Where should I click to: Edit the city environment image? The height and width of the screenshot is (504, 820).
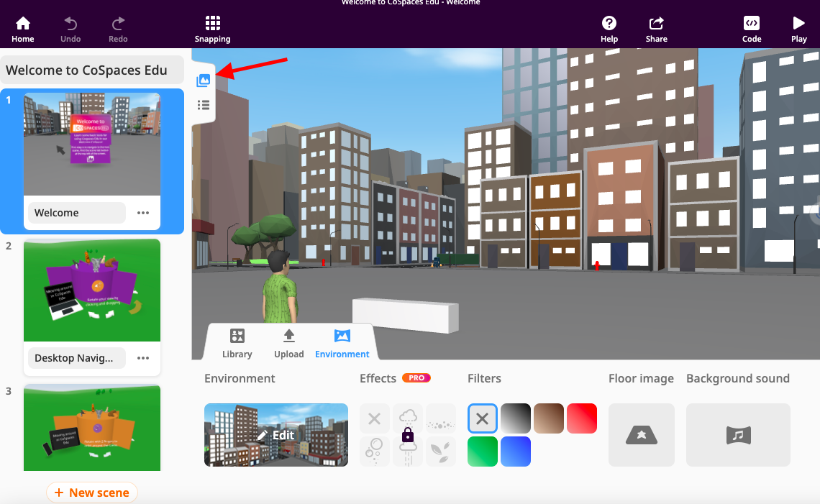(x=276, y=435)
